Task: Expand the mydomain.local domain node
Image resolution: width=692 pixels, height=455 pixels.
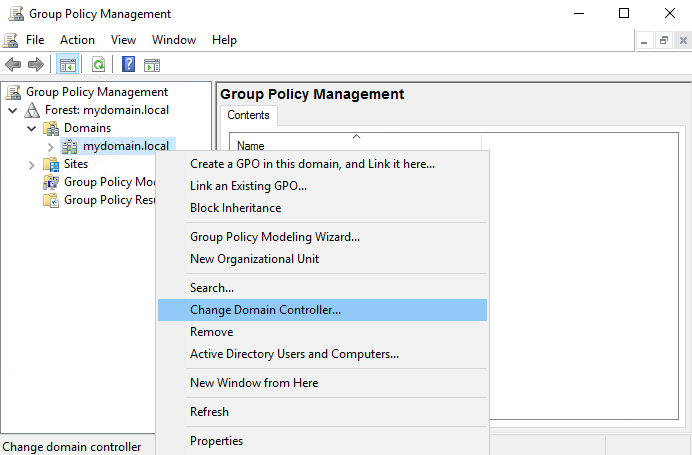Action: [x=50, y=147]
